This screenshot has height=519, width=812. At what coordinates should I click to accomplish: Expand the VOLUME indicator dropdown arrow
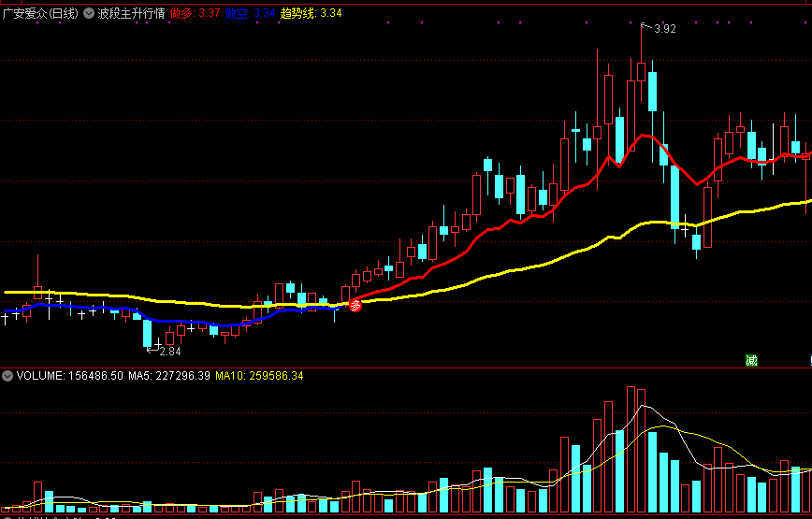click(7, 376)
